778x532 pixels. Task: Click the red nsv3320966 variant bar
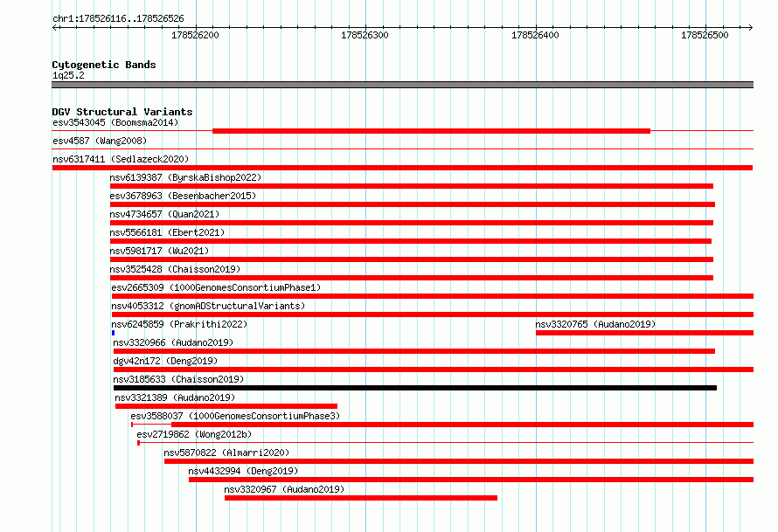[413, 351]
